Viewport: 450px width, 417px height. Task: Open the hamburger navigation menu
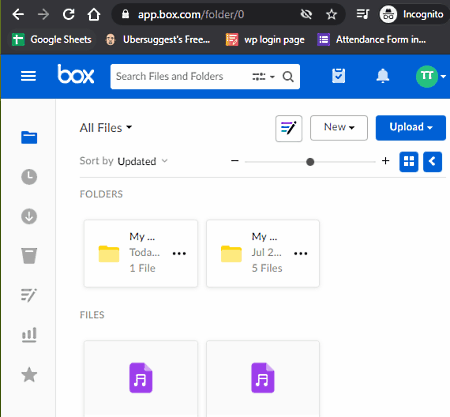click(28, 76)
